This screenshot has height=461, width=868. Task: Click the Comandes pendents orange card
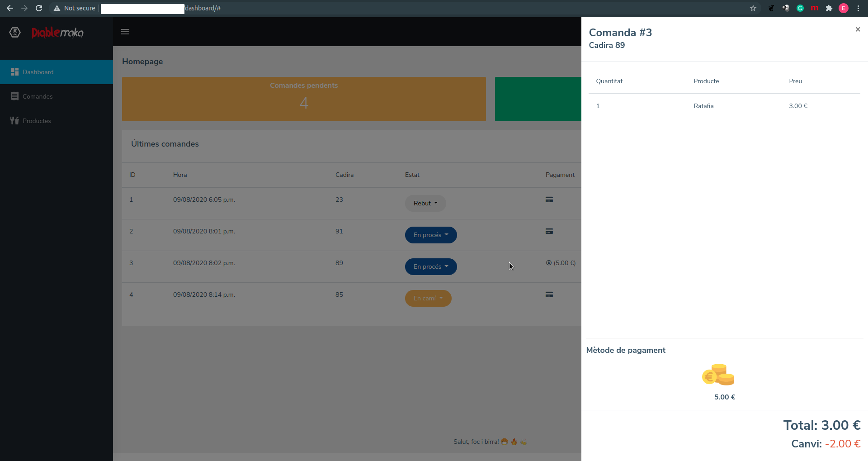click(304, 99)
